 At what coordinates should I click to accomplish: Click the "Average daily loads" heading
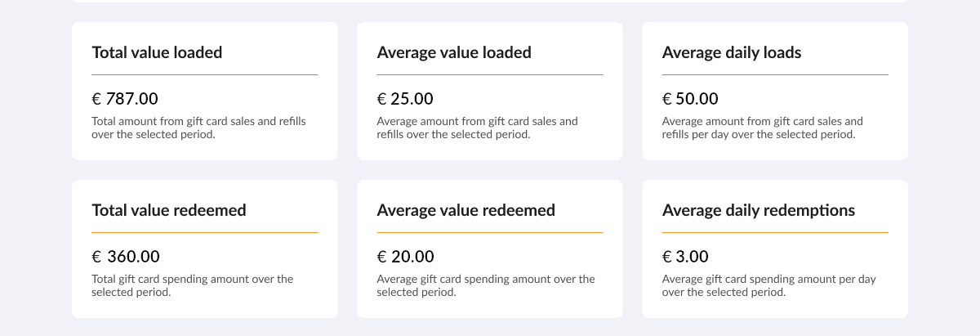tap(732, 52)
